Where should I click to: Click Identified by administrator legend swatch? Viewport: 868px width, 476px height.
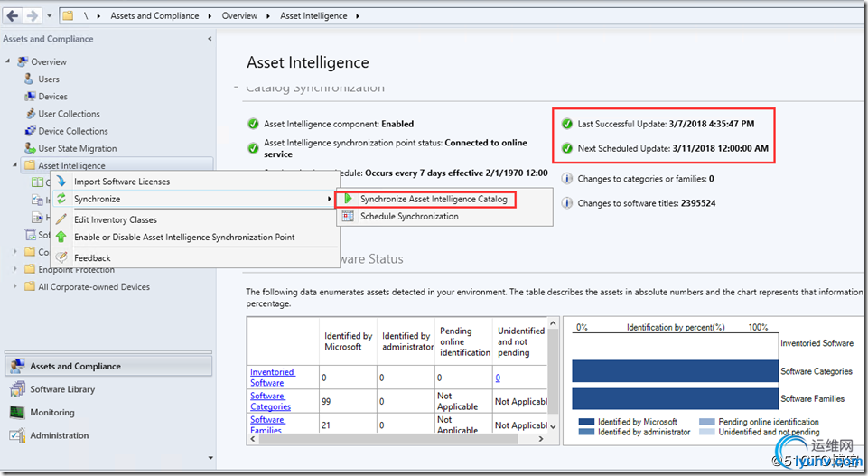pos(586,432)
